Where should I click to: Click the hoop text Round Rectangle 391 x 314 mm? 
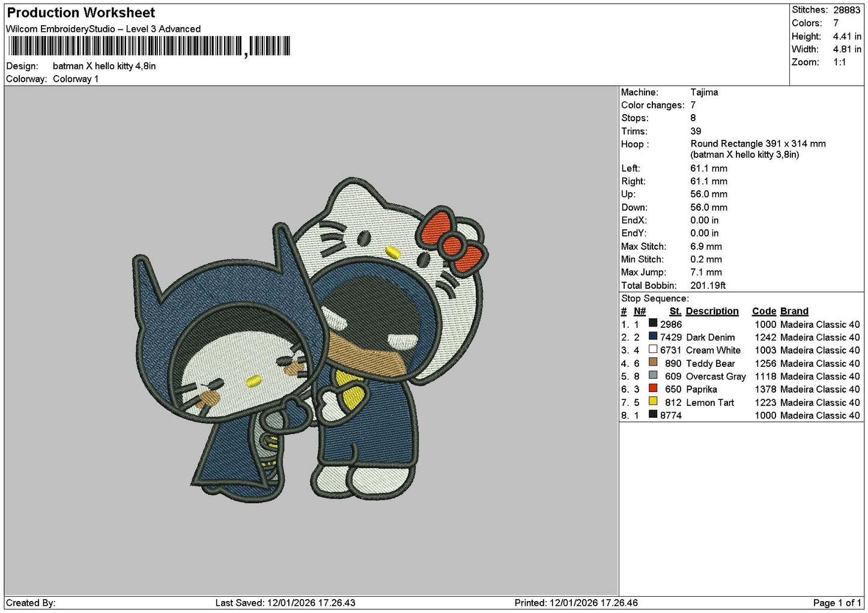pos(758,144)
